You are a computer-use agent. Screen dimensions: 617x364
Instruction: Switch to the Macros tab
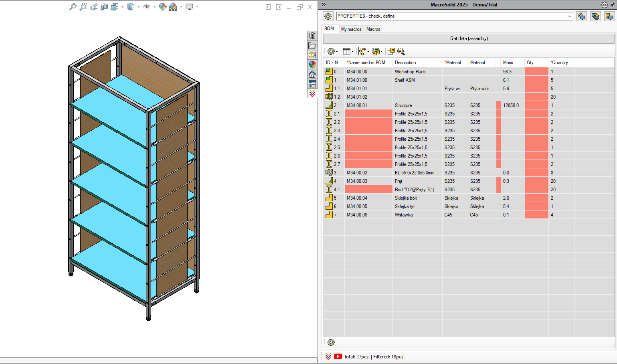(373, 29)
